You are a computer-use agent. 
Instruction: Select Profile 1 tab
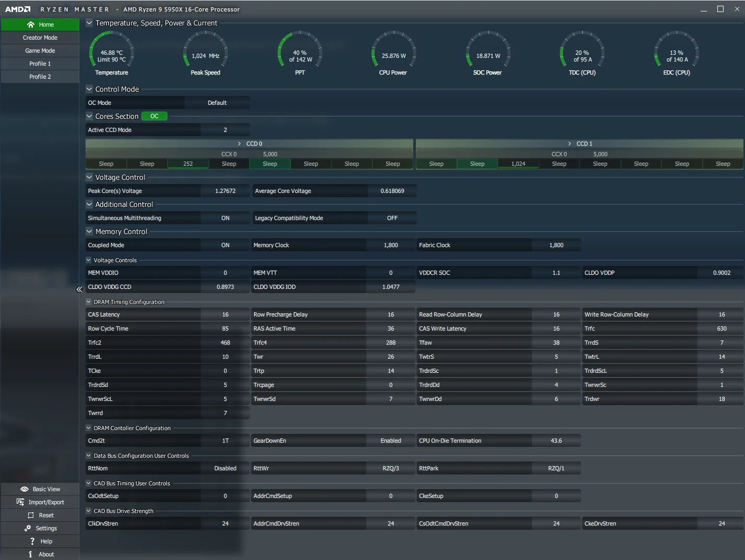point(40,64)
